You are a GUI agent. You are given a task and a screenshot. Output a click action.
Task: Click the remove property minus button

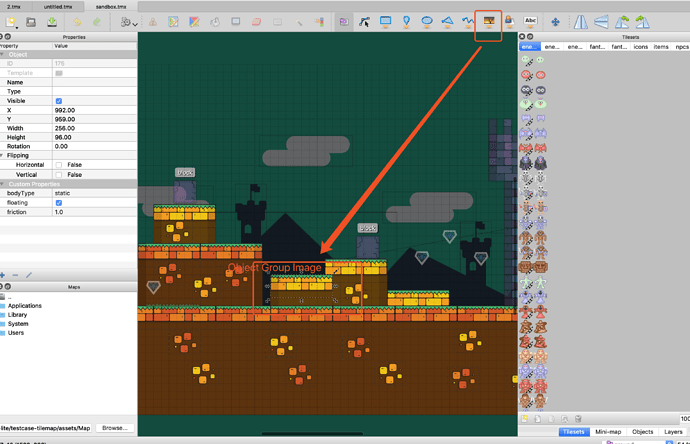(x=15, y=275)
